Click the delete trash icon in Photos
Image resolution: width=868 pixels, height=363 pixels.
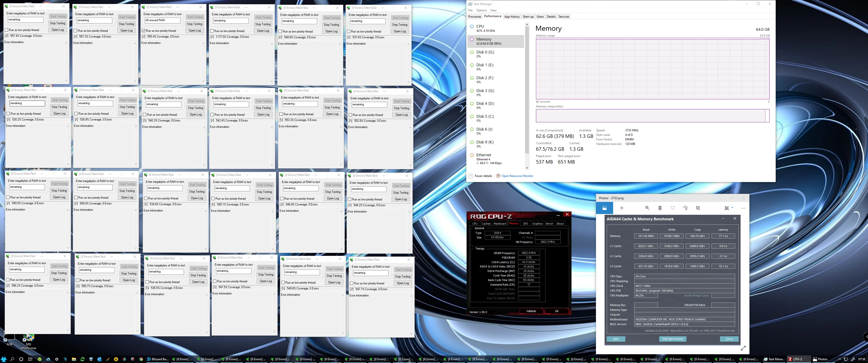click(660, 208)
